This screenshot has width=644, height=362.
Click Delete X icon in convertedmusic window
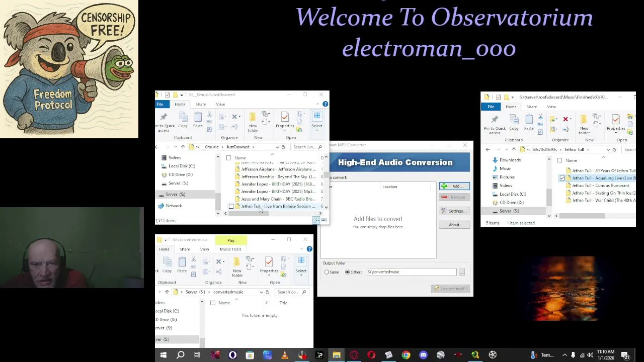[x=218, y=261]
